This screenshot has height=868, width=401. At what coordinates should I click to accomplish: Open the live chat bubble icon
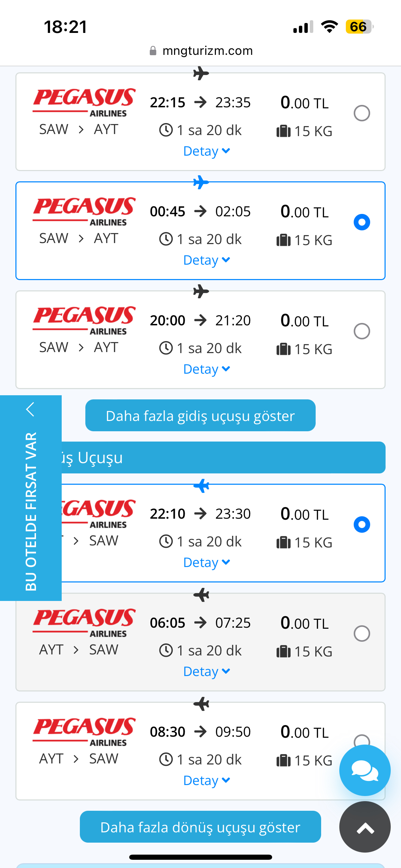point(365,770)
